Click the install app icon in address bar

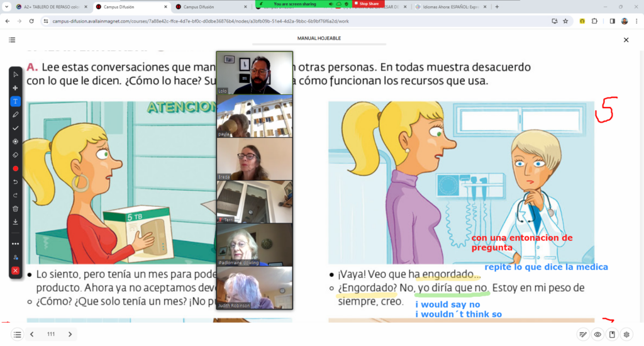[x=555, y=21]
